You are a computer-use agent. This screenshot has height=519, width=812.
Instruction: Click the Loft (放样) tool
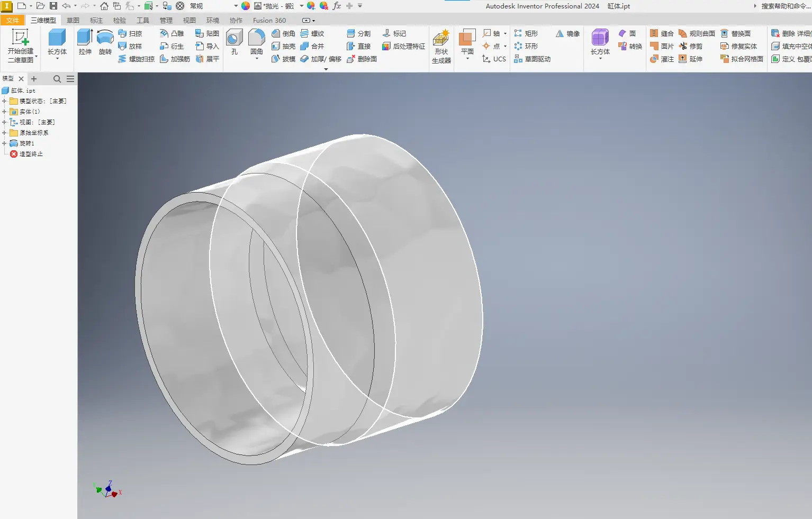pos(130,46)
